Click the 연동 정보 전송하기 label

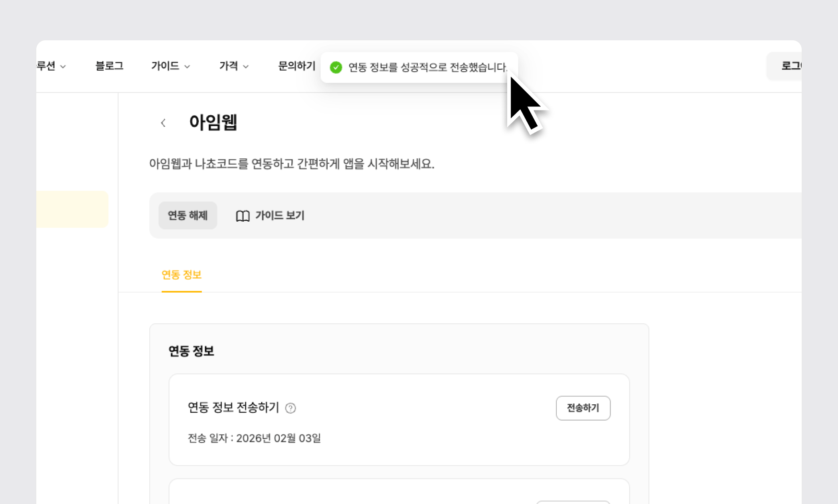233,408
